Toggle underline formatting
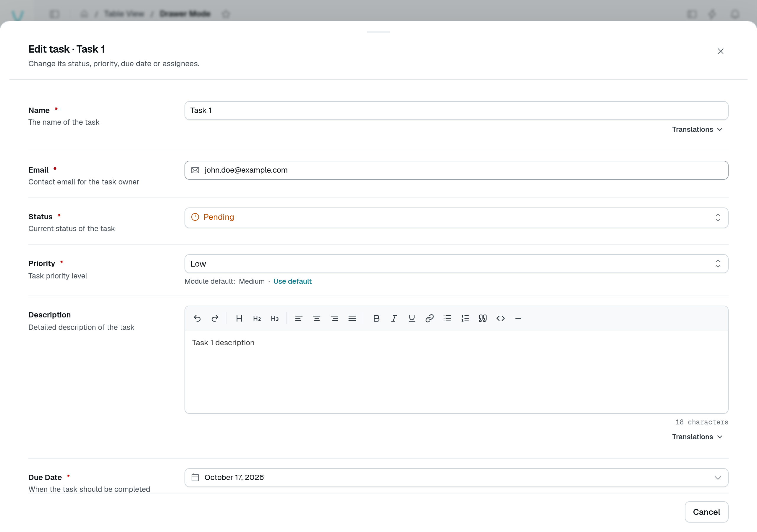This screenshot has height=532, width=757. click(x=412, y=318)
